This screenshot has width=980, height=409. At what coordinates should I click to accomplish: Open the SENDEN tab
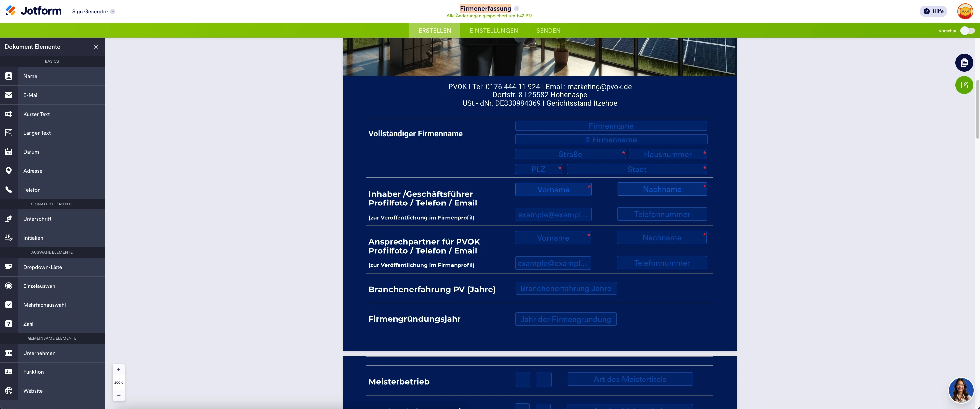click(548, 30)
